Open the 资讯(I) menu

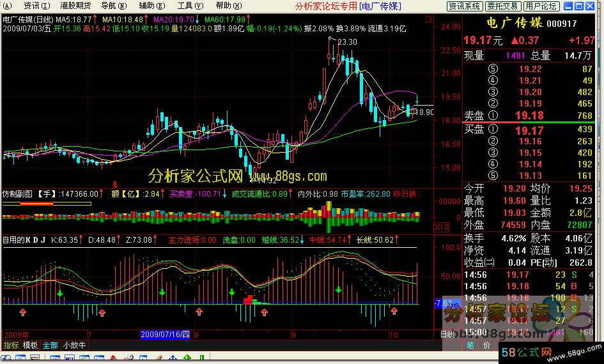coord(36,6)
